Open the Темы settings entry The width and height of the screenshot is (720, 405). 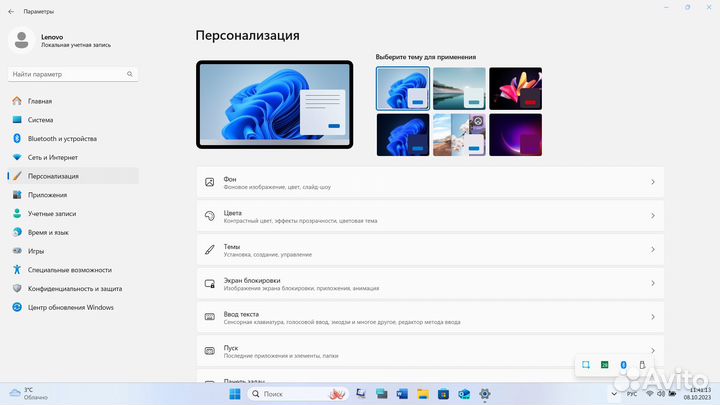point(430,249)
